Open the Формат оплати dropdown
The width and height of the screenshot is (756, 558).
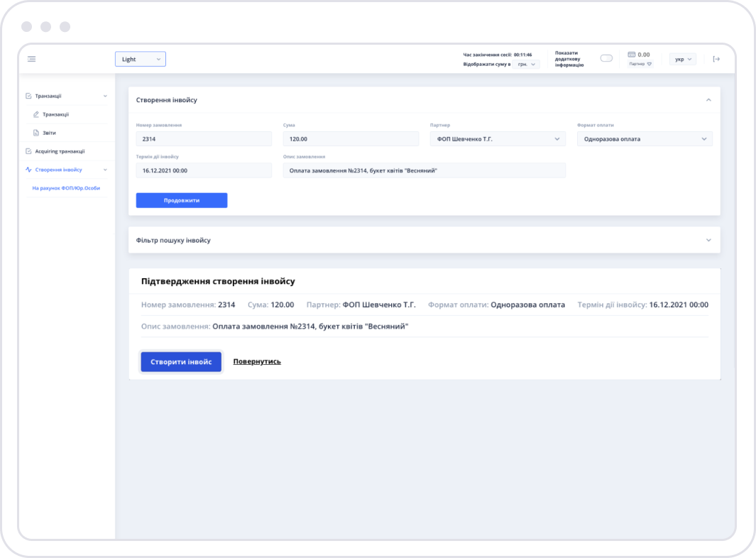[x=645, y=139]
